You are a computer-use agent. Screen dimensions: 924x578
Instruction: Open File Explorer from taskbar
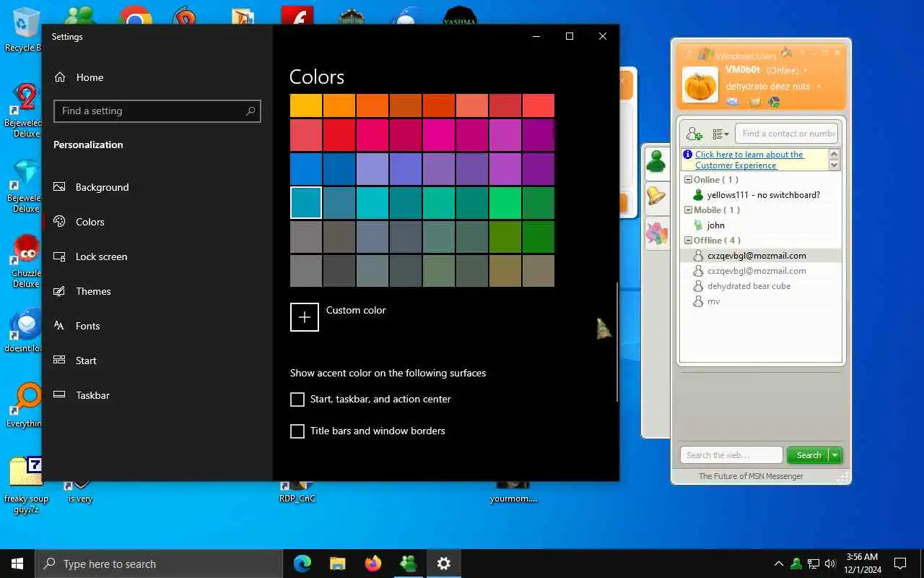[337, 564]
